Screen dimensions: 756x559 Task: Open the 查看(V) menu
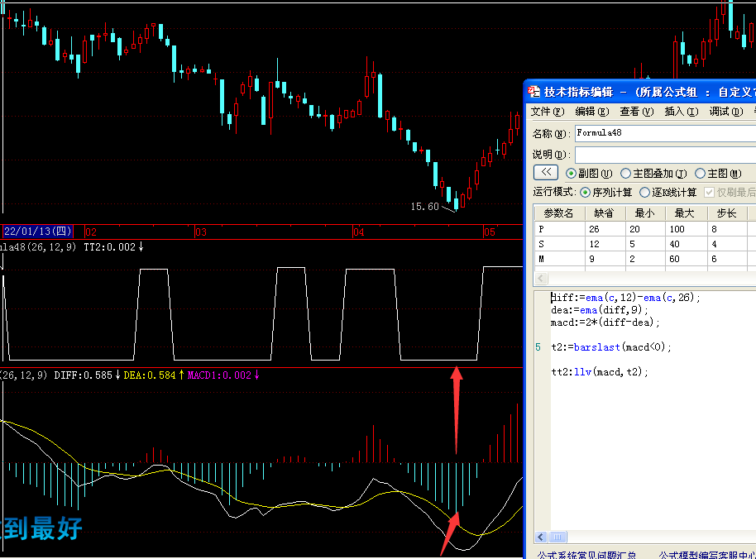(x=636, y=112)
